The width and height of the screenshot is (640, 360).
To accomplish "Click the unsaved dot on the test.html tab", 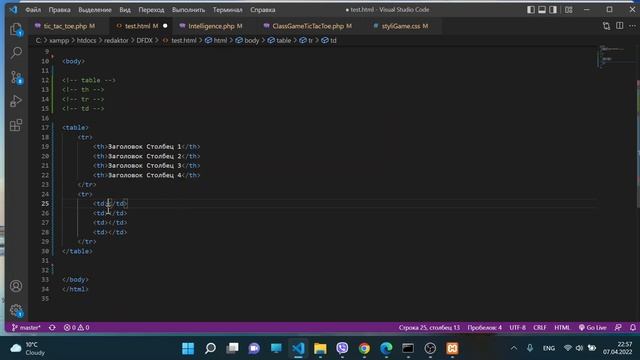I will coord(165,26).
